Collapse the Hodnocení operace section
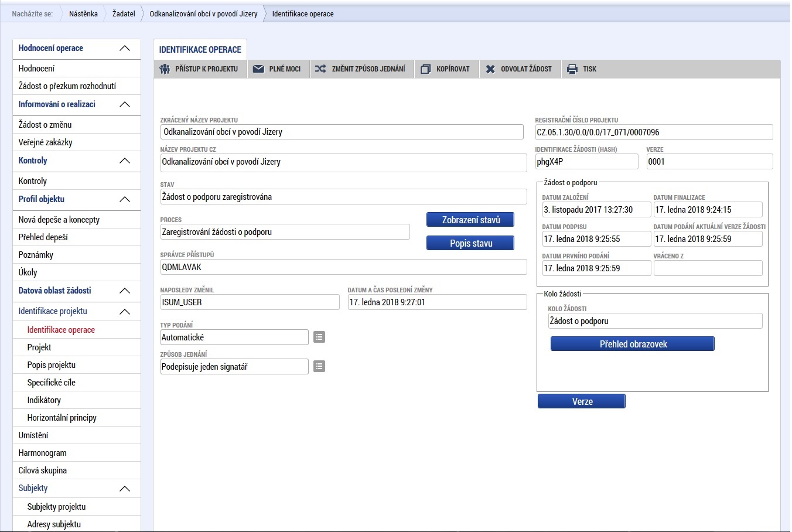The height and width of the screenshot is (532, 792). click(125, 49)
